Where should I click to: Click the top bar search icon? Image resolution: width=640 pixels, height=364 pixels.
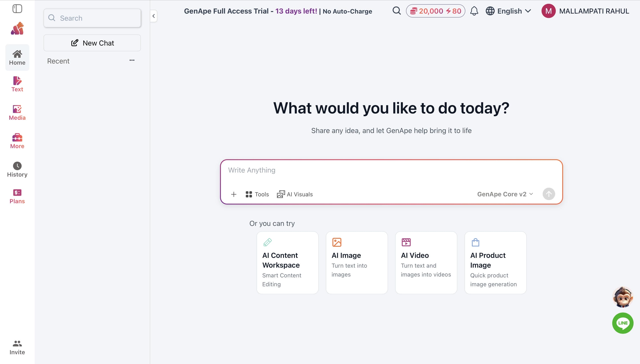(x=396, y=11)
